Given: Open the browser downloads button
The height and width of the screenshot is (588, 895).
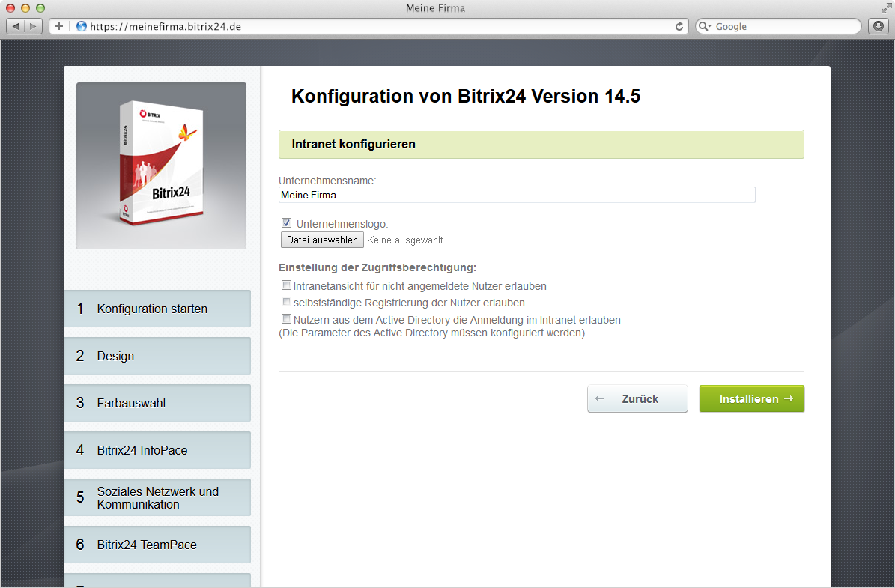Looking at the screenshot, I should (879, 26).
